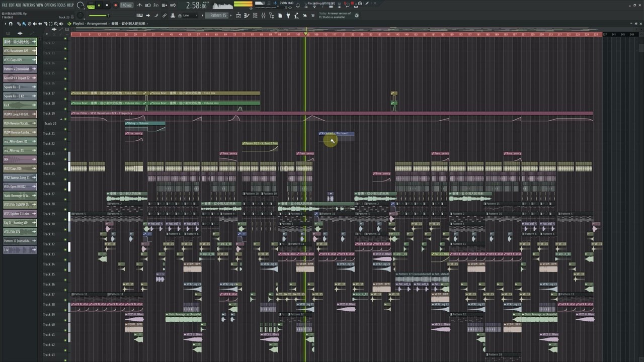The width and height of the screenshot is (644, 362).
Task: Open the FILE menu
Action: tap(5, 5)
